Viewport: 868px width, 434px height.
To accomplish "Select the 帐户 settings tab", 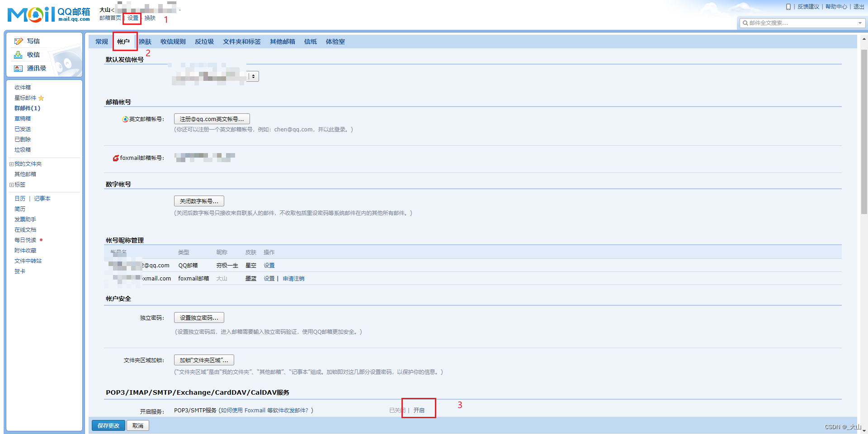I will click(123, 42).
